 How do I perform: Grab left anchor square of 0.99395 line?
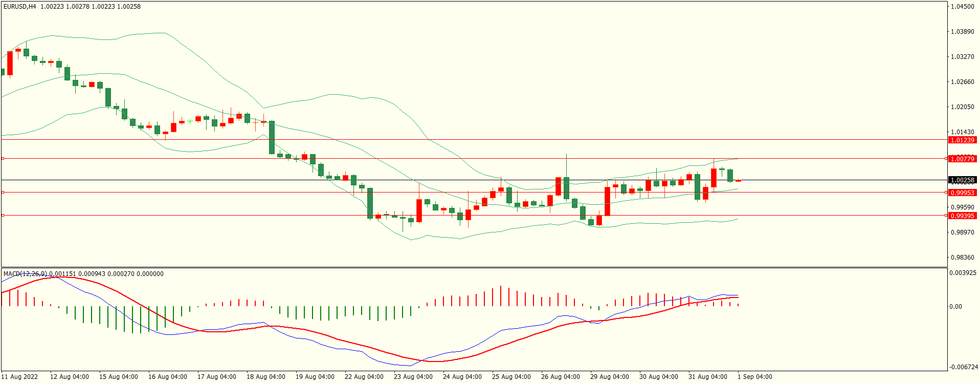pyautogui.click(x=3, y=216)
